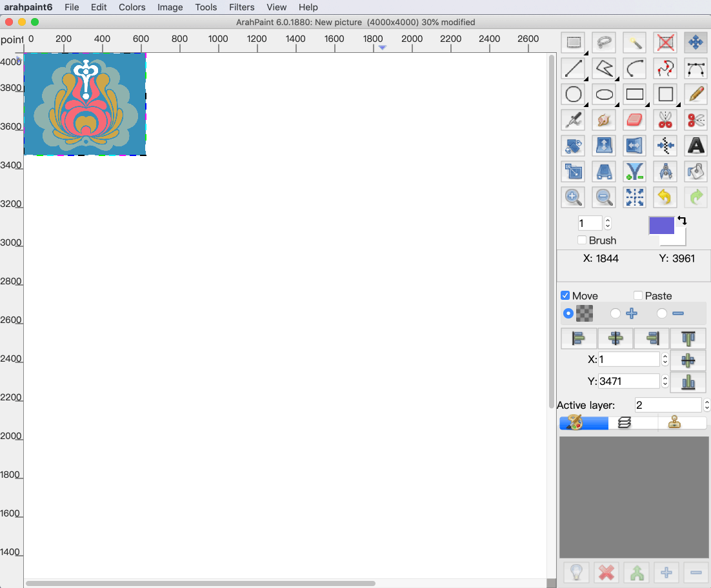
Task: Click the Active layer stepper arrows
Action: (x=706, y=405)
